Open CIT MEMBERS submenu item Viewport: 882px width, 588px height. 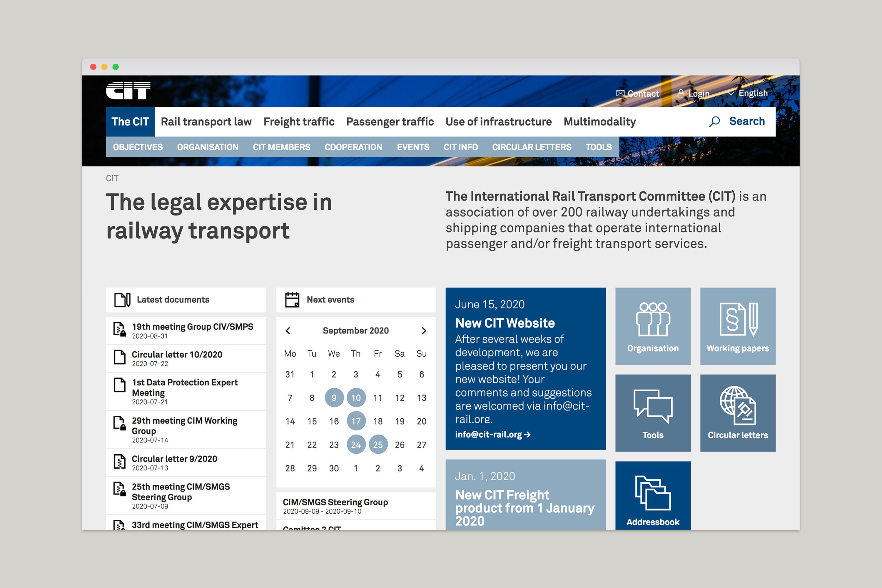click(x=282, y=147)
